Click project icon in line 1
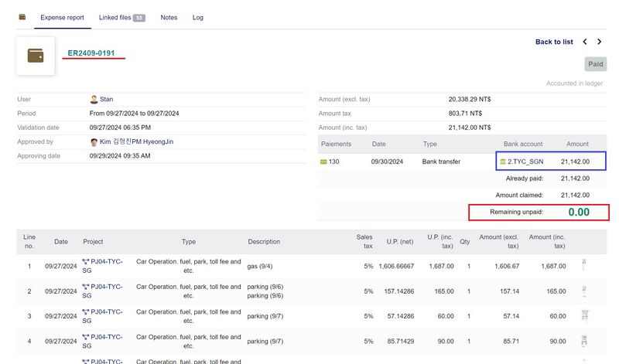The image size is (619, 364). pyautogui.click(x=85, y=262)
